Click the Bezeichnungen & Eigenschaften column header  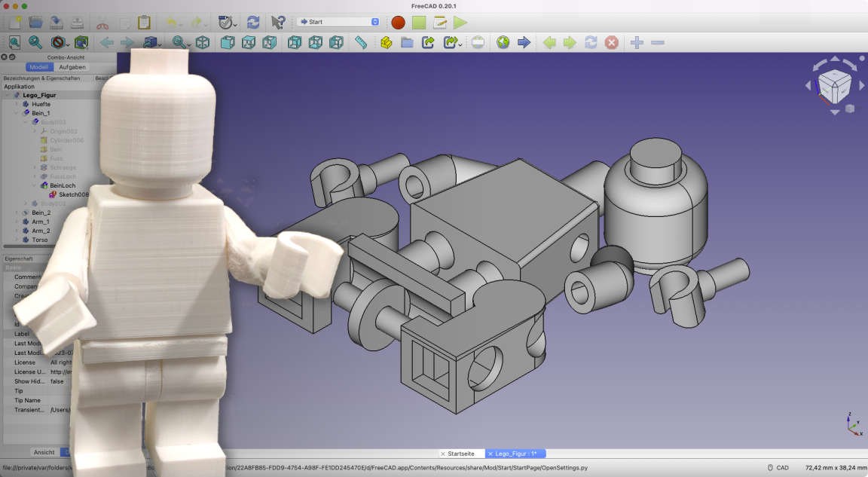[x=42, y=78]
